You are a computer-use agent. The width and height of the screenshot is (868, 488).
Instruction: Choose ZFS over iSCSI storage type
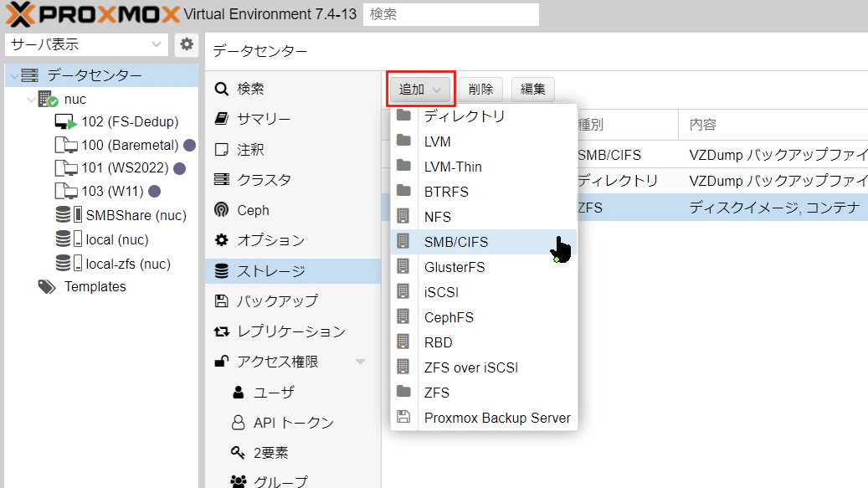click(484, 367)
